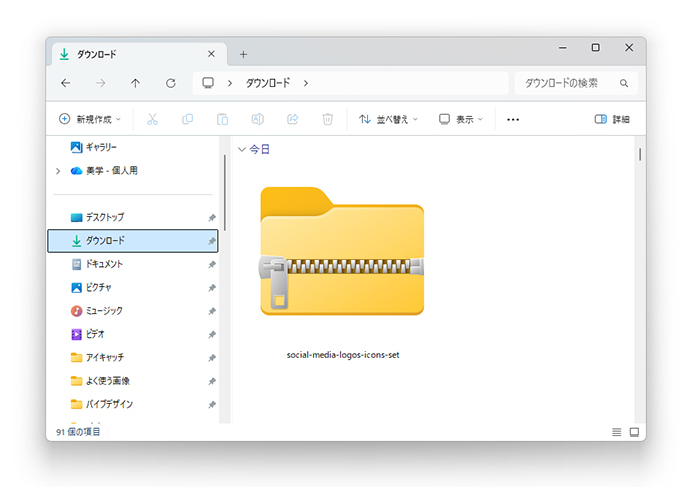The width and height of the screenshot is (700, 487).
Task: Click the forward navigation arrow
Action: [x=101, y=83]
